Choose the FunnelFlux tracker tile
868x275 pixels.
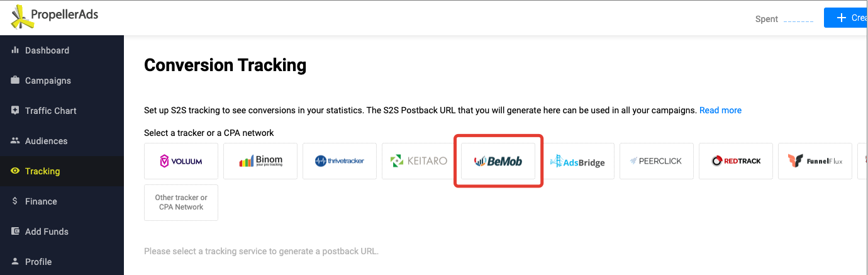click(815, 161)
